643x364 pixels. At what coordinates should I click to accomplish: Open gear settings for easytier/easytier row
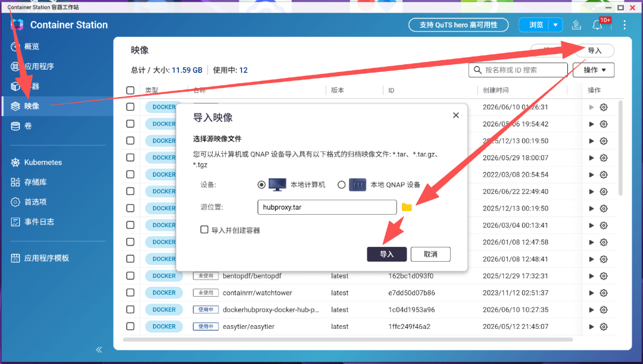click(x=604, y=327)
